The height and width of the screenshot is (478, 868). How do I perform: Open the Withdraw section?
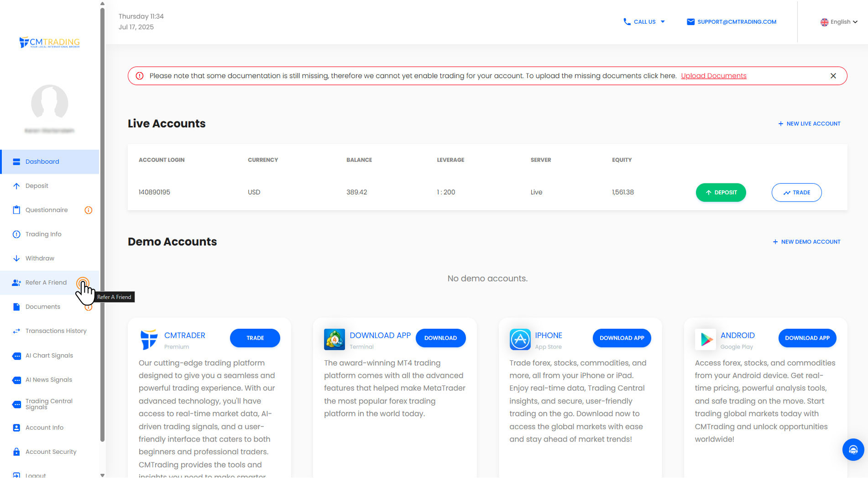click(50, 259)
